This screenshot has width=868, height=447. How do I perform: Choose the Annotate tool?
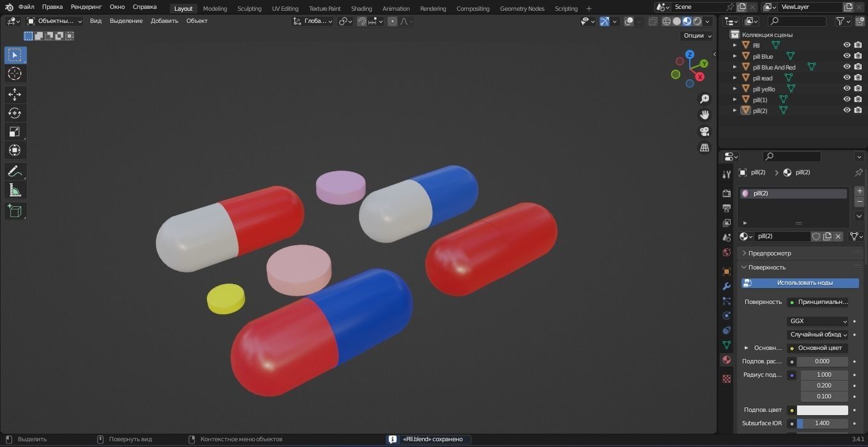coord(15,171)
